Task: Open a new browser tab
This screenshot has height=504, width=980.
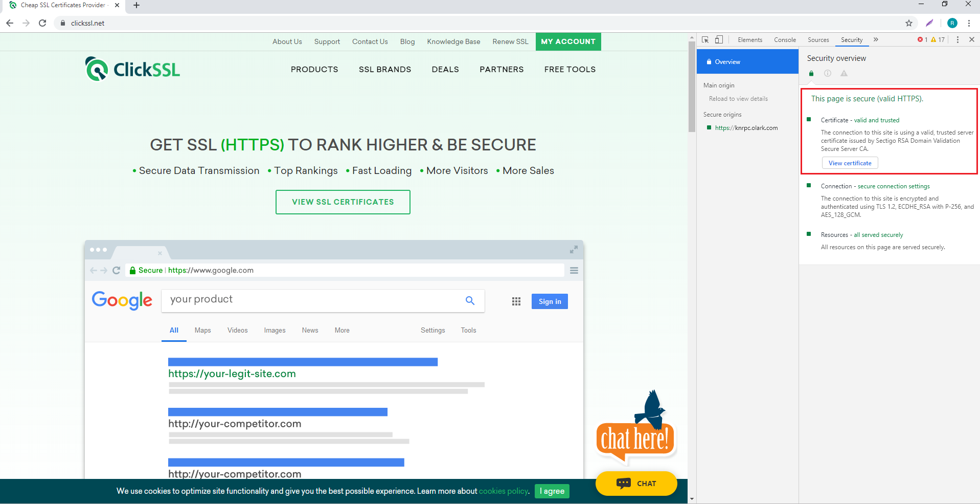Action: (x=136, y=5)
